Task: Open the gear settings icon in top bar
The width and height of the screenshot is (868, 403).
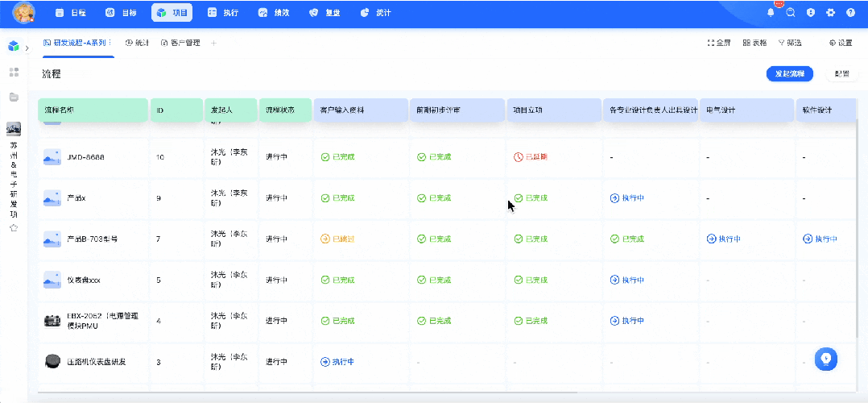Action: pyautogui.click(x=830, y=12)
